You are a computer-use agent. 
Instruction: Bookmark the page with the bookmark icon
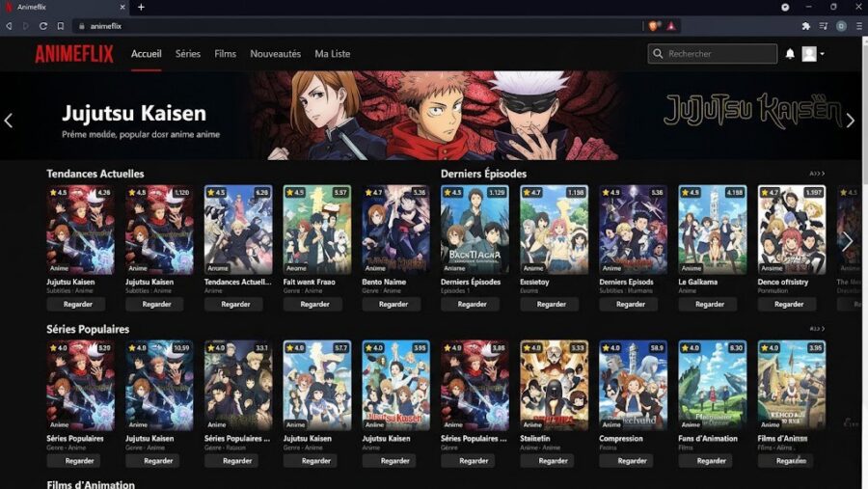[x=61, y=26]
